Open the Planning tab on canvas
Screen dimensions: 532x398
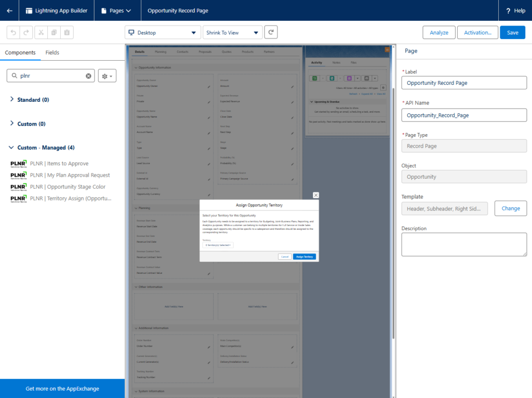point(161,52)
